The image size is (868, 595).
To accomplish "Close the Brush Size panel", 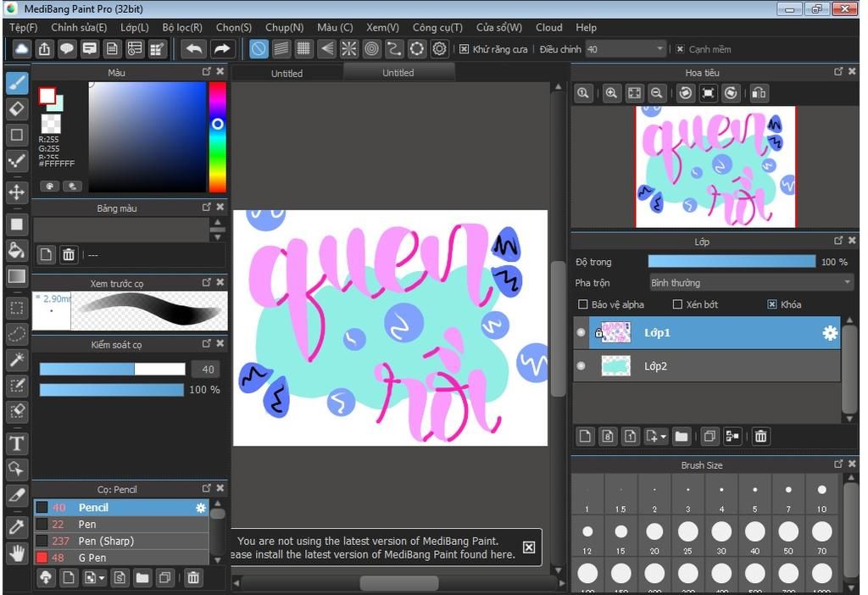I will pyautogui.click(x=852, y=464).
